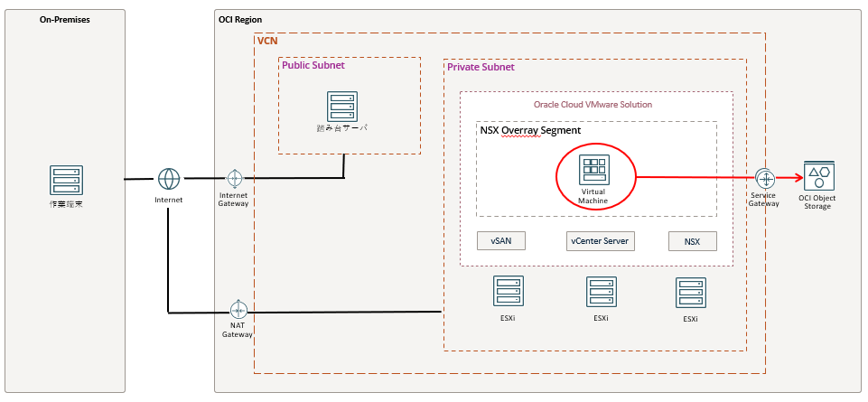Select the Public Subnet heading
Image resolution: width=868 pixels, height=402 pixels.
(313, 65)
